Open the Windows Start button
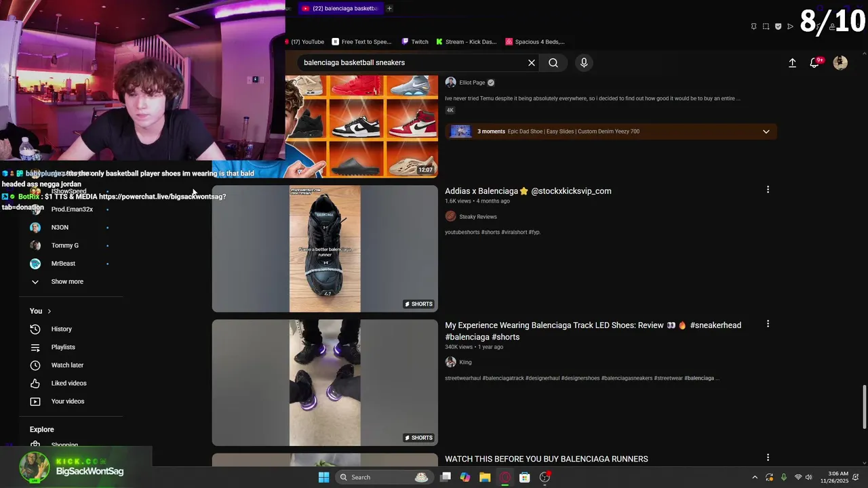Screen dimensions: 868x488 [x=323, y=477]
